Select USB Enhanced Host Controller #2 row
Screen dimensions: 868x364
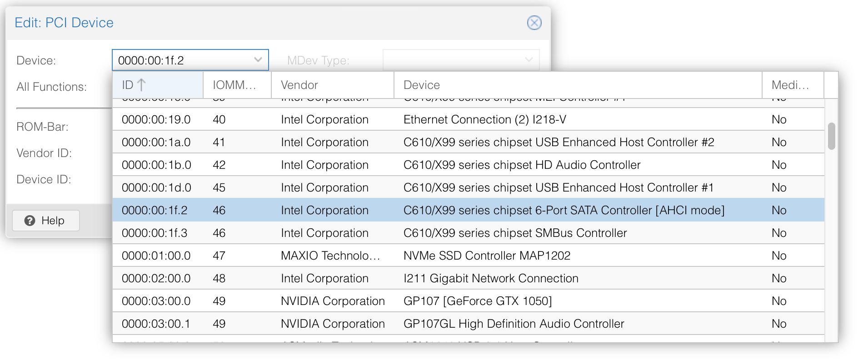coord(559,142)
